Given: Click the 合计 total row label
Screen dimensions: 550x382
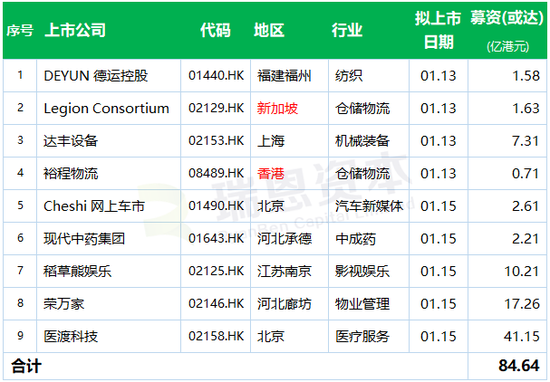Looking at the screenshot, I should coord(27,366).
